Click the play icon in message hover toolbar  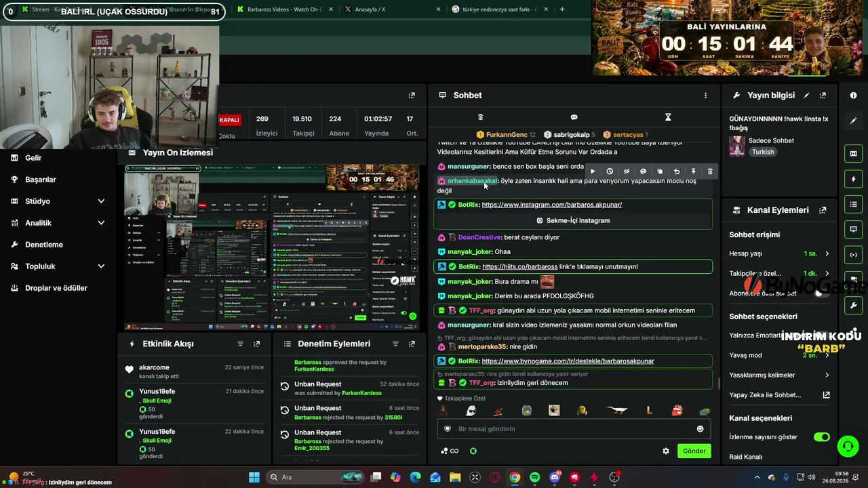point(593,171)
